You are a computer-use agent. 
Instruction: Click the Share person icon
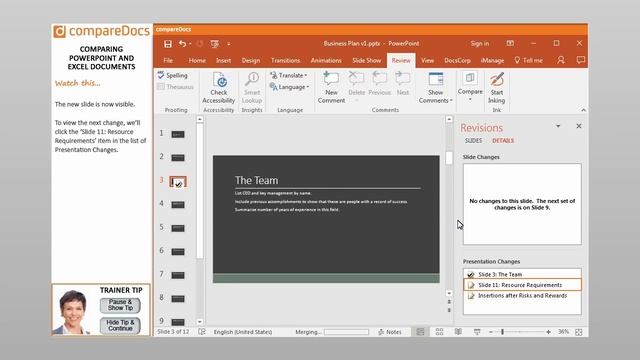(561, 60)
